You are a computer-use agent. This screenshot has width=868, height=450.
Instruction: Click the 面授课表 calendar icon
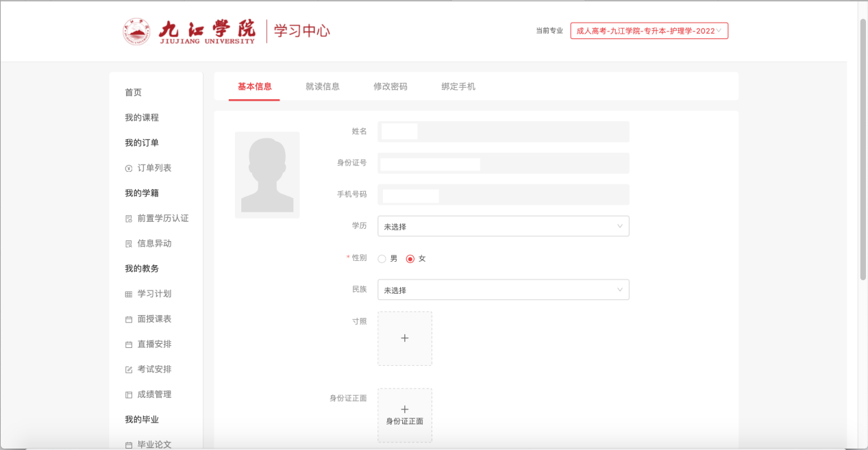(x=128, y=320)
